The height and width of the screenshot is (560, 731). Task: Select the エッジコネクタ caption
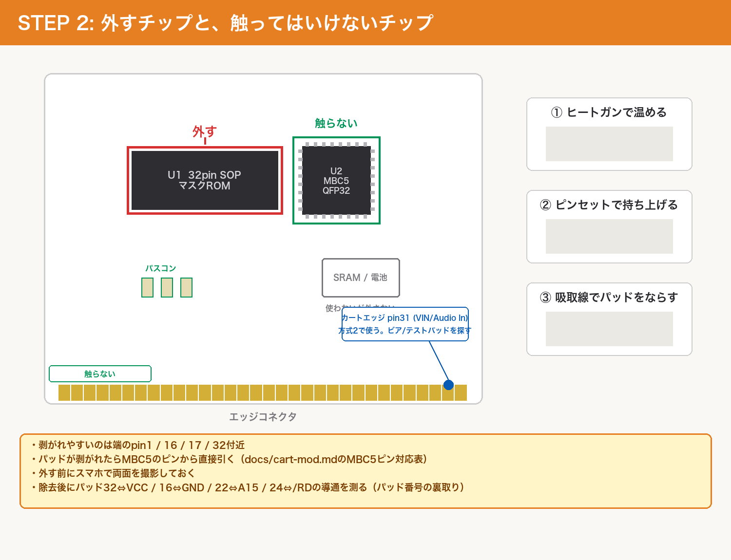pyautogui.click(x=263, y=417)
